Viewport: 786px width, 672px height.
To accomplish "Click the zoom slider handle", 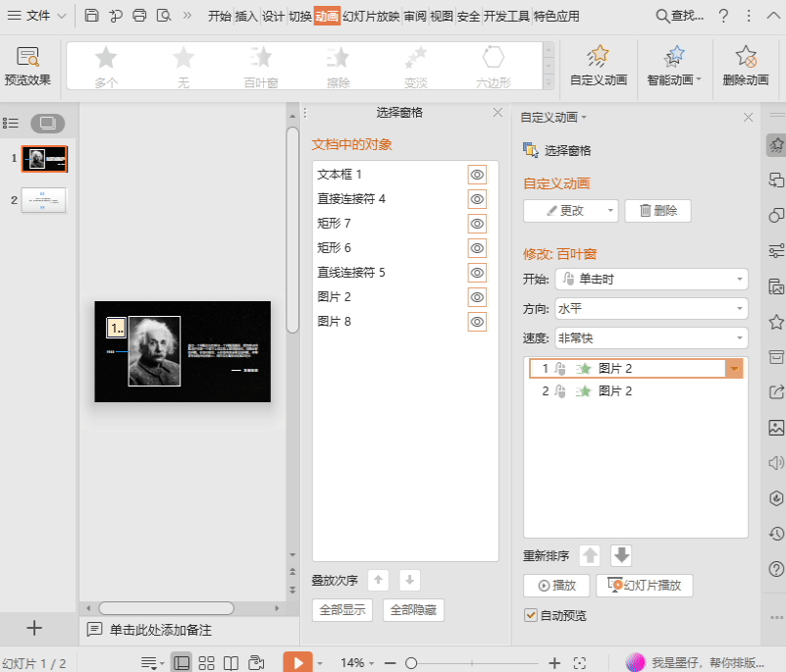I will (x=411, y=663).
